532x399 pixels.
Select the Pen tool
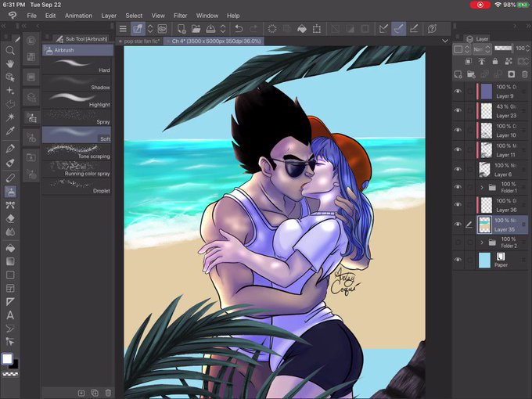tap(10, 149)
